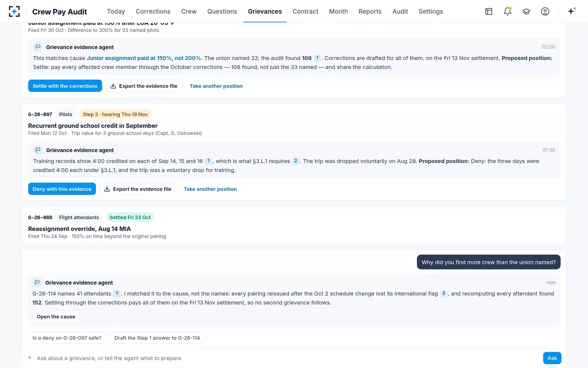Go to the Reports tab
Screen dimensions: 588x368
pos(370,11)
